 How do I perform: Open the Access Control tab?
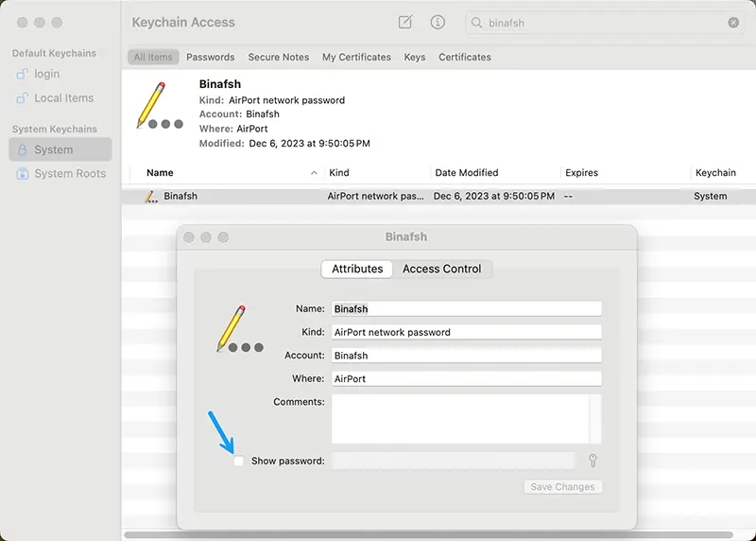click(441, 269)
